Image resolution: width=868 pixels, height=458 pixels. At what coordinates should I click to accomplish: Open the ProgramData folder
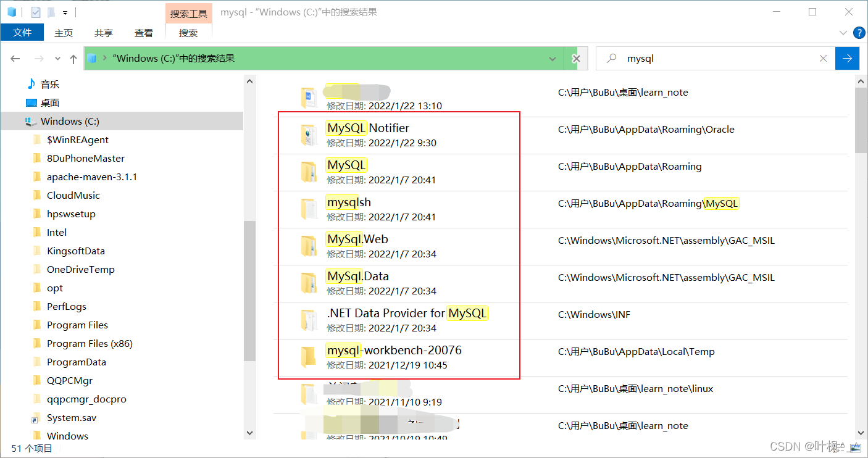tap(77, 362)
